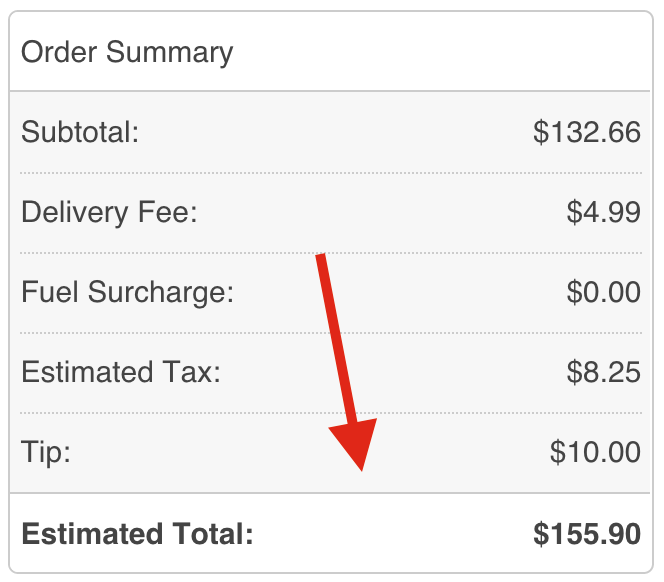Click the $0.00 fuel surcharge amount
Viewport: 664px width, 582px height.
(x=603, y=292)
